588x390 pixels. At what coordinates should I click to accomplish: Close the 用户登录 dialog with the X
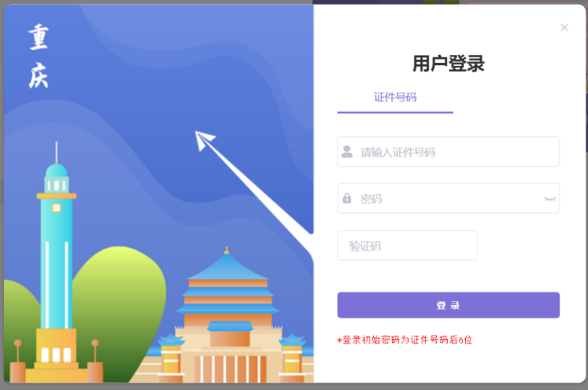point(564,28)
